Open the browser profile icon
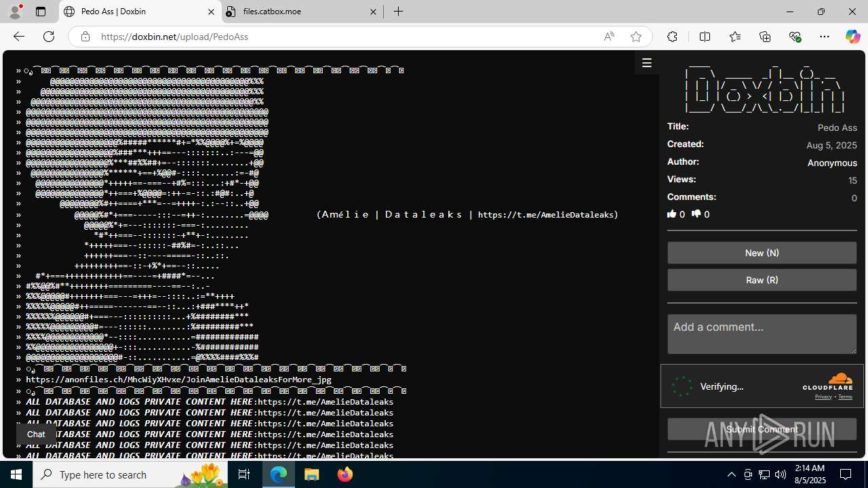 pyautogui.click(x=15, y=12)
